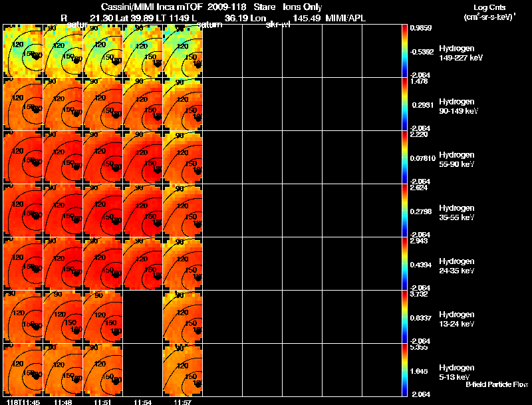Screen dimensions: 532x405
Task: Open the Hydrogen 90-149 keV panel at 11:54
Action: pos(142,104)
